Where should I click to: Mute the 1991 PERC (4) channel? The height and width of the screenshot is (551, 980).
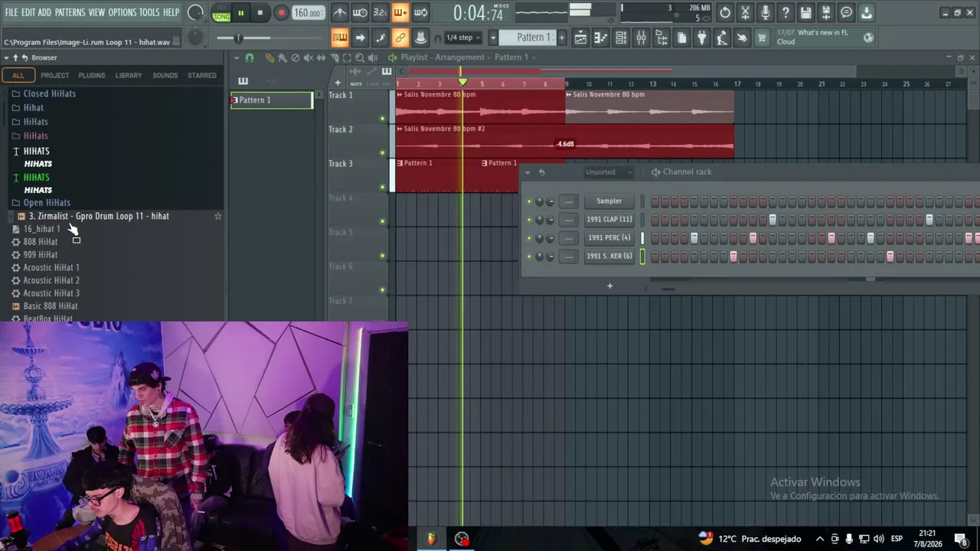pyautogui.click(x=529, y=238)
